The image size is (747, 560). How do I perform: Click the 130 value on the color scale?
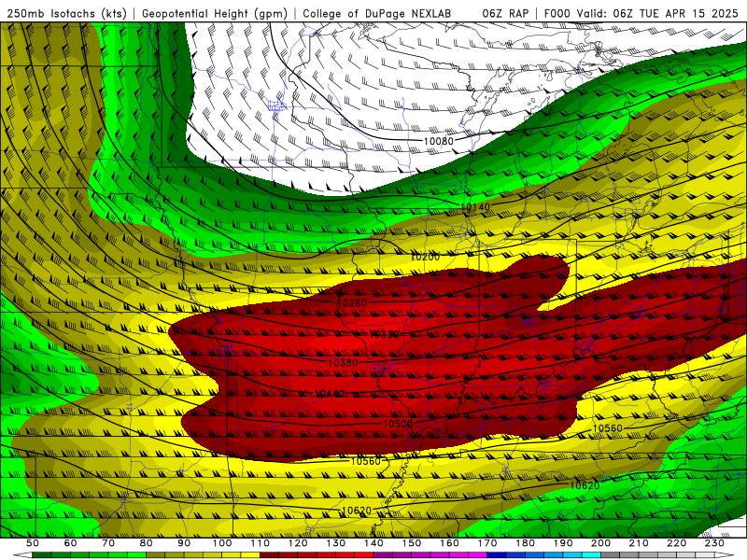(336, 543)
